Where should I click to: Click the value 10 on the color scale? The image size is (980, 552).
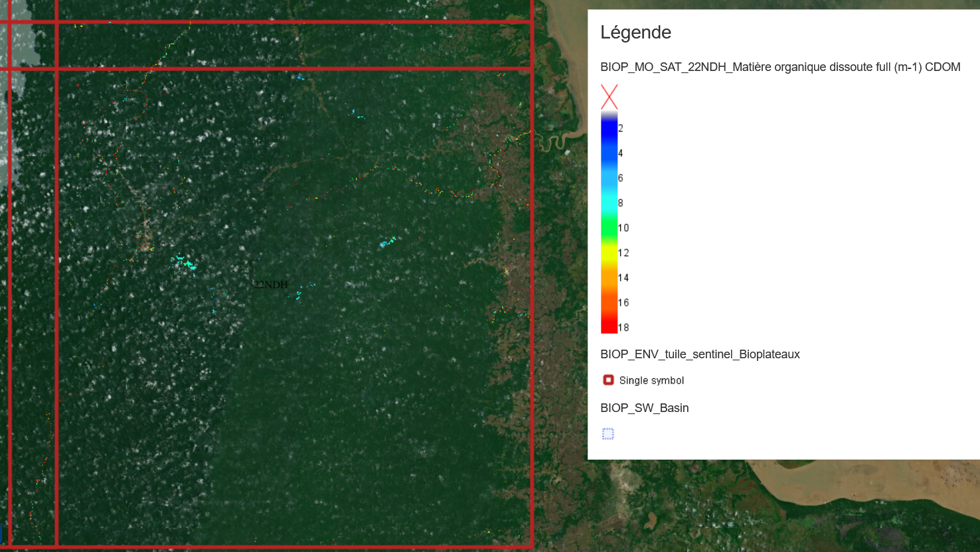623,228
